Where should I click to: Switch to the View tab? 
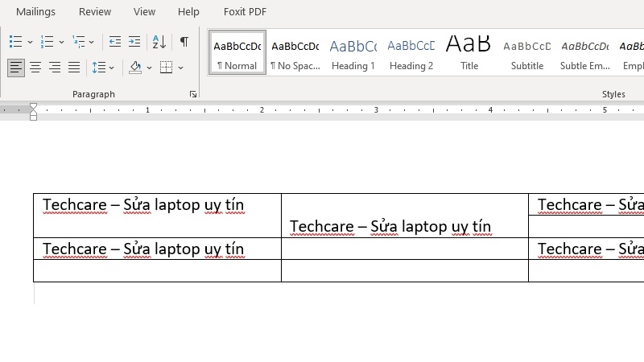(144, 12)
